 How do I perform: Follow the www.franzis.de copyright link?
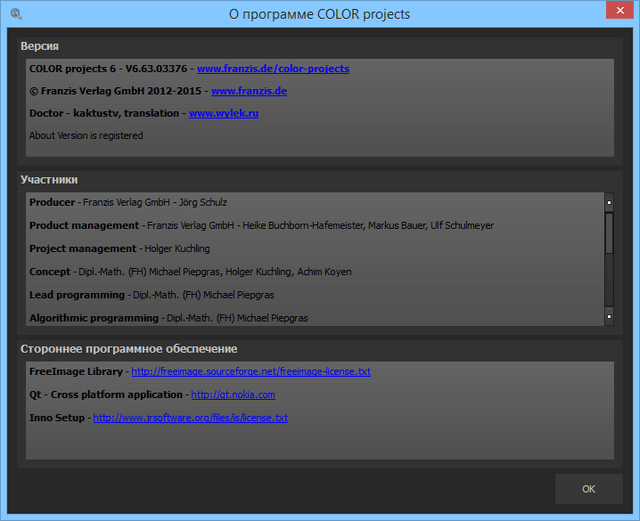tap(249, 91)
